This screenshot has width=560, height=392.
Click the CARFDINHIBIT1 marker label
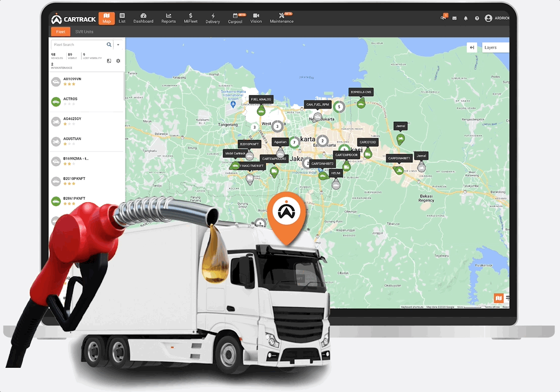[399, 158]
